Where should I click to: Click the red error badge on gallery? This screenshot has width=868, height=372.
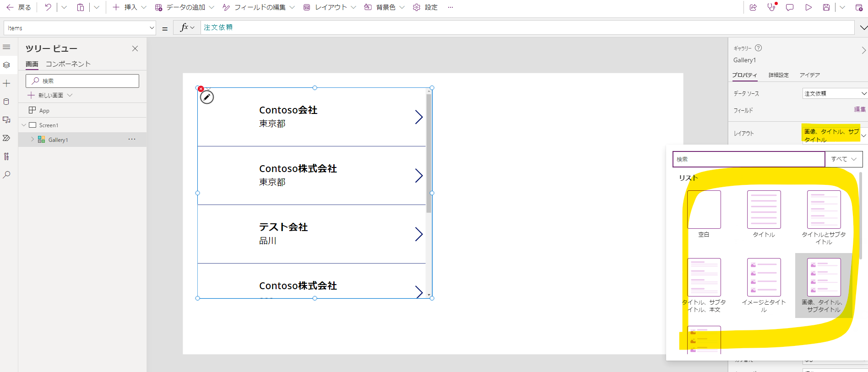[201, 89]
